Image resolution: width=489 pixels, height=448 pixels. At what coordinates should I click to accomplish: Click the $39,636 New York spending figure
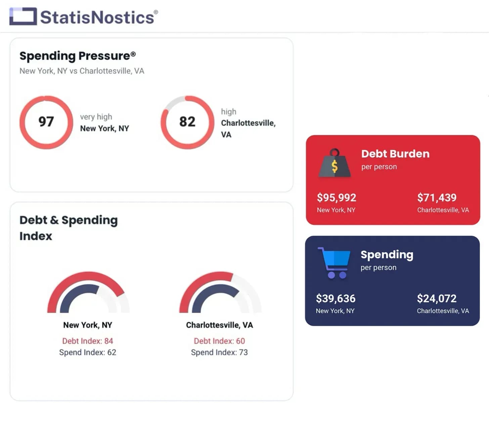pyautogui.click(x=336, y=298)
